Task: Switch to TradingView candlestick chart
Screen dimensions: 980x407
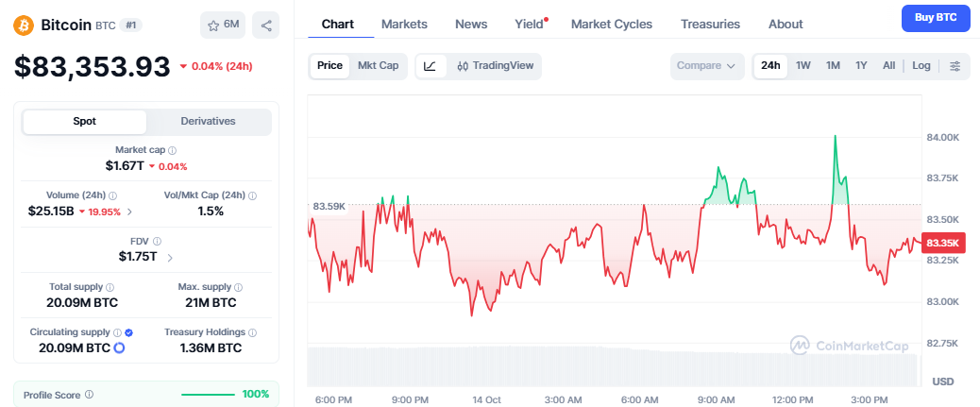Action: pyautogui.click(x=495, y=66)
